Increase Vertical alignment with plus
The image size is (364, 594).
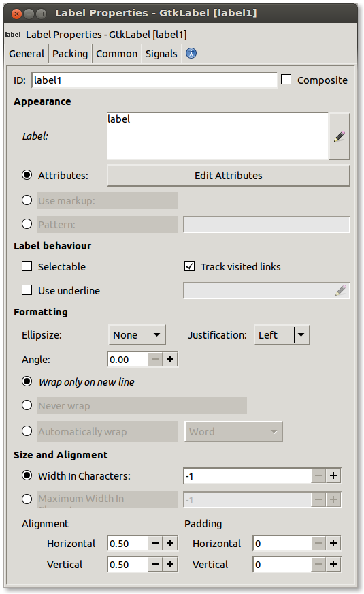click(170, 565)
